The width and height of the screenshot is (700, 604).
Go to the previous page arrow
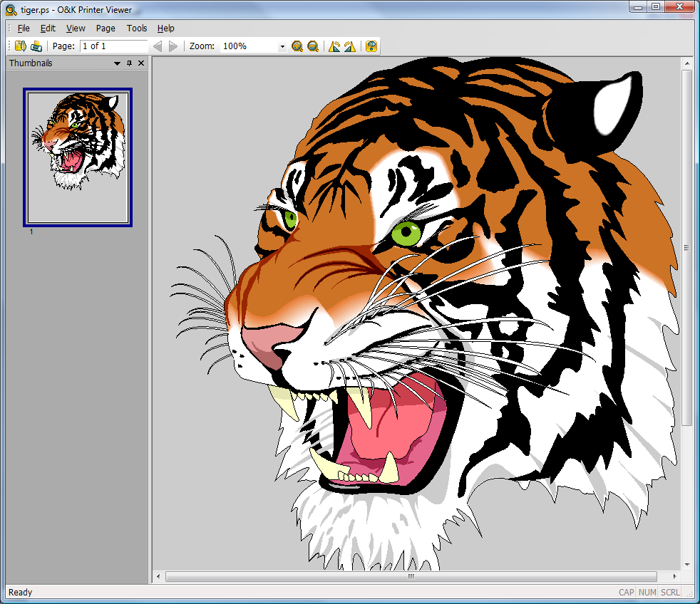pyautogui.click(x=158, y=46)
